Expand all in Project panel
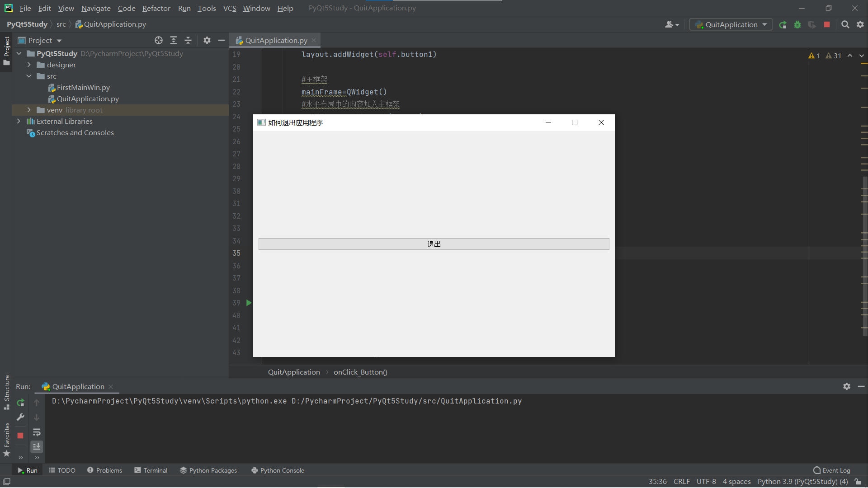Screen dimensions: 868x488 [174, 40]
